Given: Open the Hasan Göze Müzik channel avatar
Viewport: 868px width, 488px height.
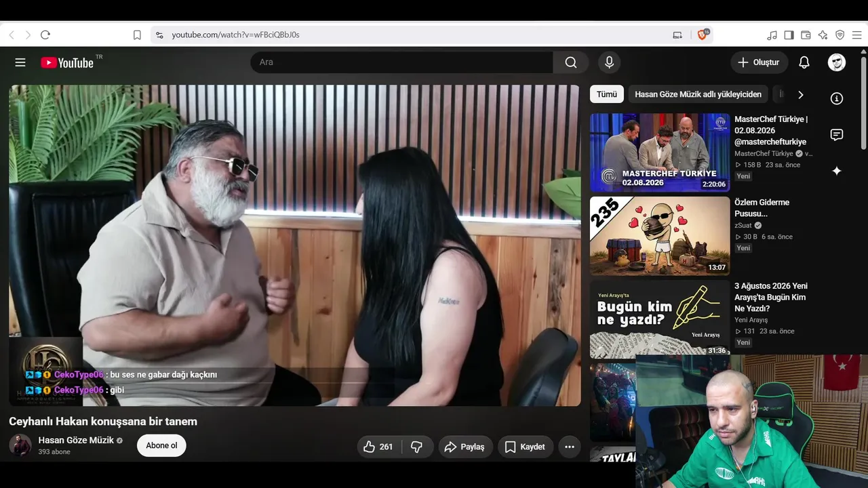Looking at the screenshot, I should [x=20, y=445].
